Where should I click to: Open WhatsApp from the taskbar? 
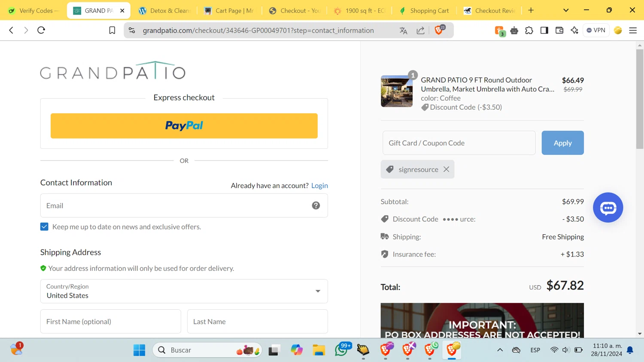coord(342,350)
